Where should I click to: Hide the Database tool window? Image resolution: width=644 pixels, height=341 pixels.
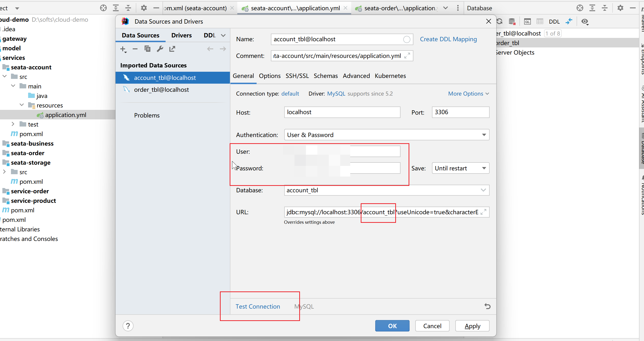pyautogui.click(x=633, y=8)
